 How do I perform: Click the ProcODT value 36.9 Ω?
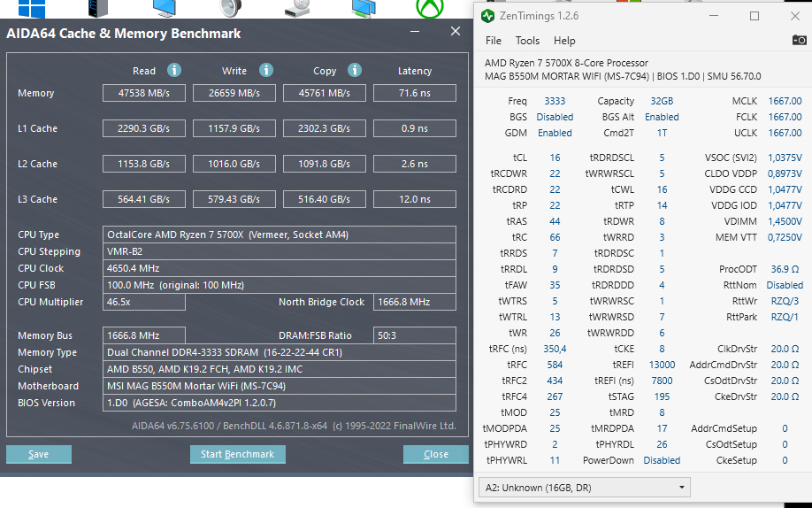point(785,269)
